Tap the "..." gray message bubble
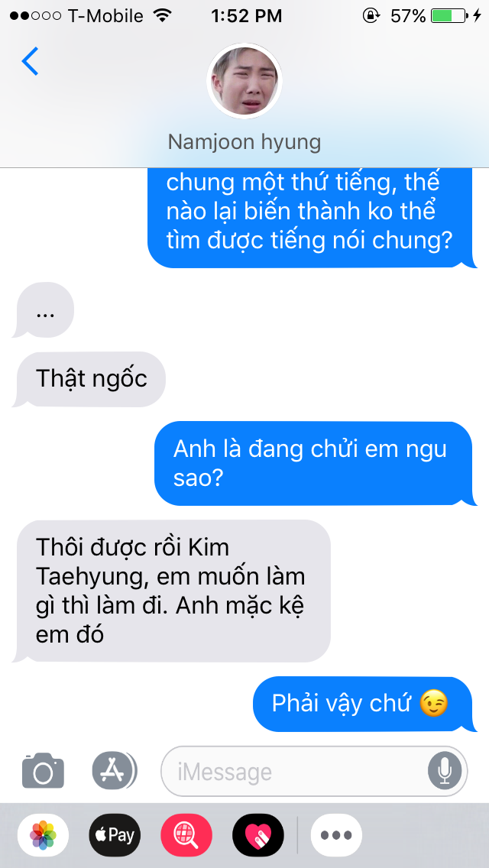 coord(45,310)
